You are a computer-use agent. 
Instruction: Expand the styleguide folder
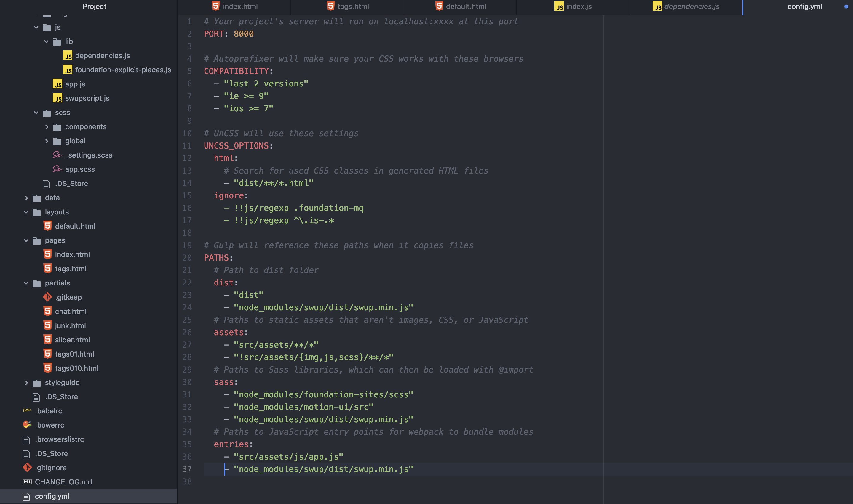(x=26, y=383)
